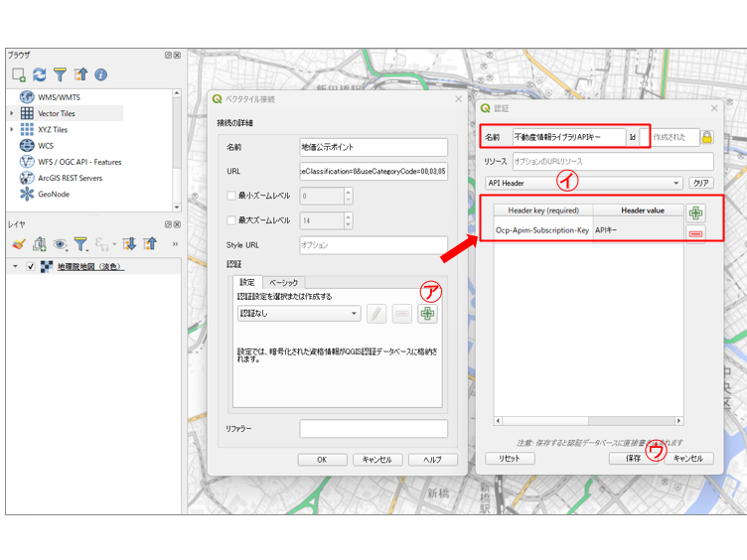Open the API Header method dropdown

pos(583,184)
